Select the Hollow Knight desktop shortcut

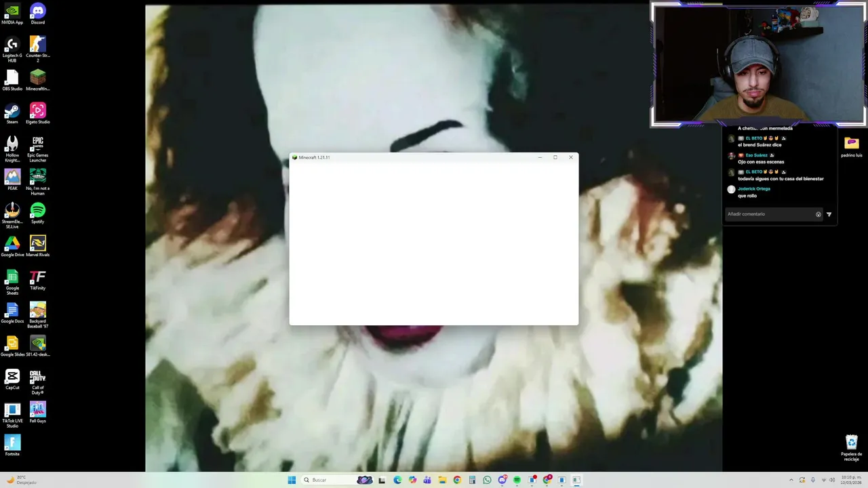tap(12, 148)
